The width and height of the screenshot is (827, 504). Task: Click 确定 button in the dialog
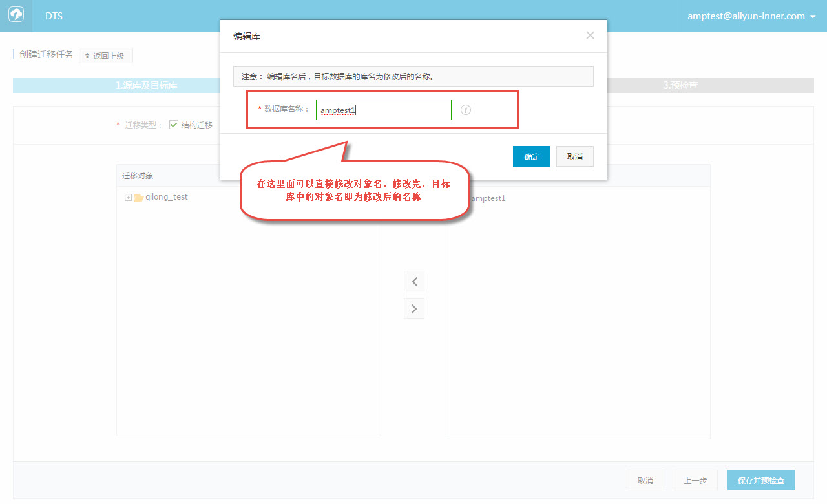click(x=532, y=156)
